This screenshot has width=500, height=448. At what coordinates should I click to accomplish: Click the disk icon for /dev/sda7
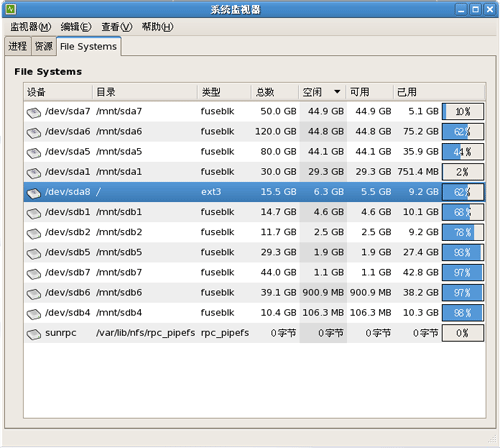tap(34, 113)
